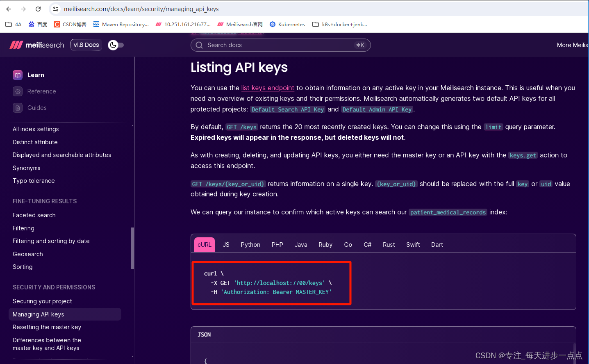The height and width of the screenshot is (364, 589).
Task: Click the GET /keys/{key_or_uid} link
Action: tap(228, 184)
